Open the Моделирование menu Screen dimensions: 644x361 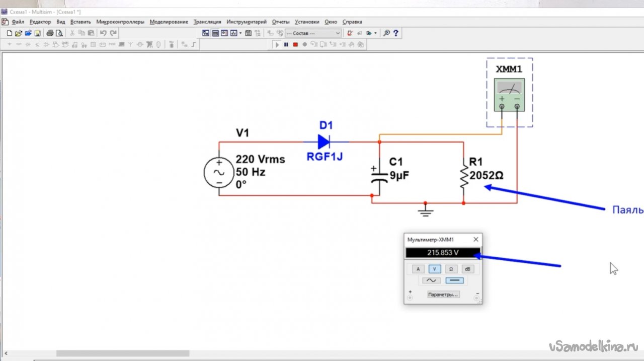(x=169, y=22)
